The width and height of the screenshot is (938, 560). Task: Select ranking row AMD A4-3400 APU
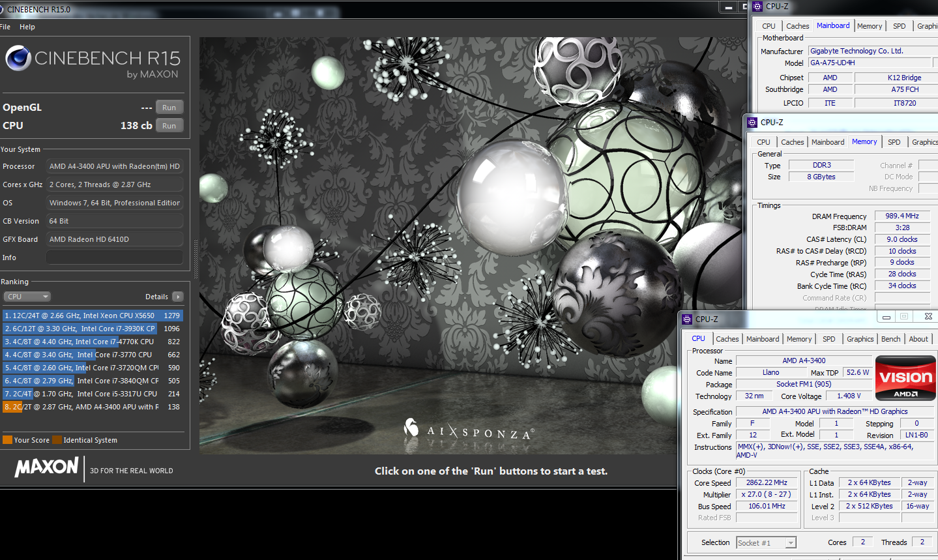point(93,407)
